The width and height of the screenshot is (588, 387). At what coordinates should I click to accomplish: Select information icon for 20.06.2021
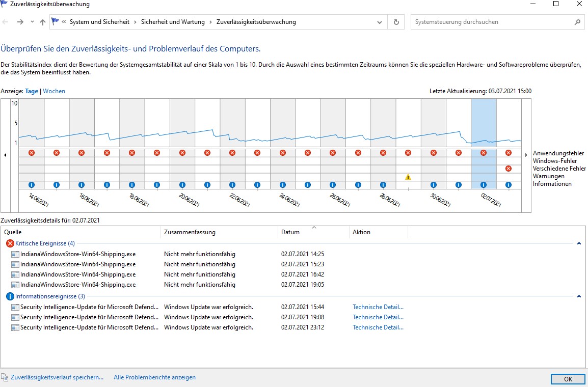182,185
